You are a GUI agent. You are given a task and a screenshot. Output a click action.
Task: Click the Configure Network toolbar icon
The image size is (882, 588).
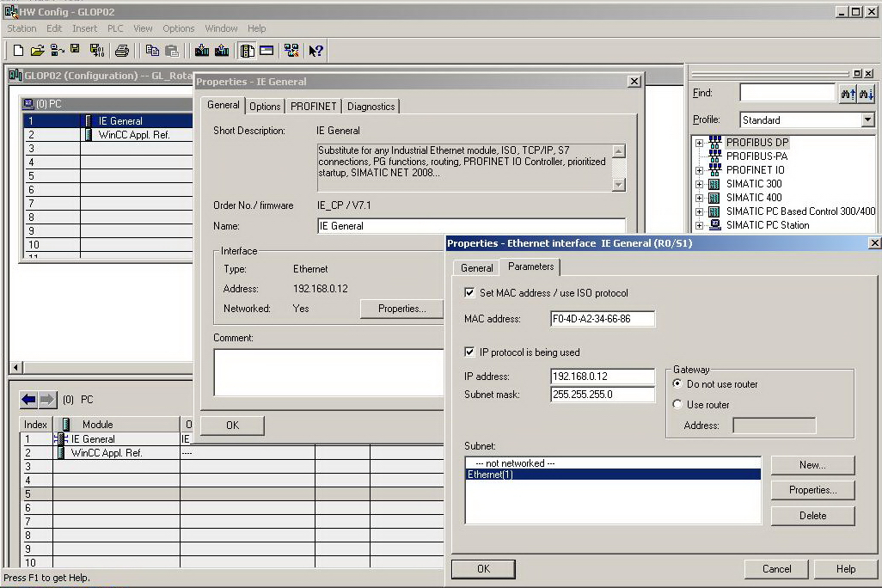291,51
